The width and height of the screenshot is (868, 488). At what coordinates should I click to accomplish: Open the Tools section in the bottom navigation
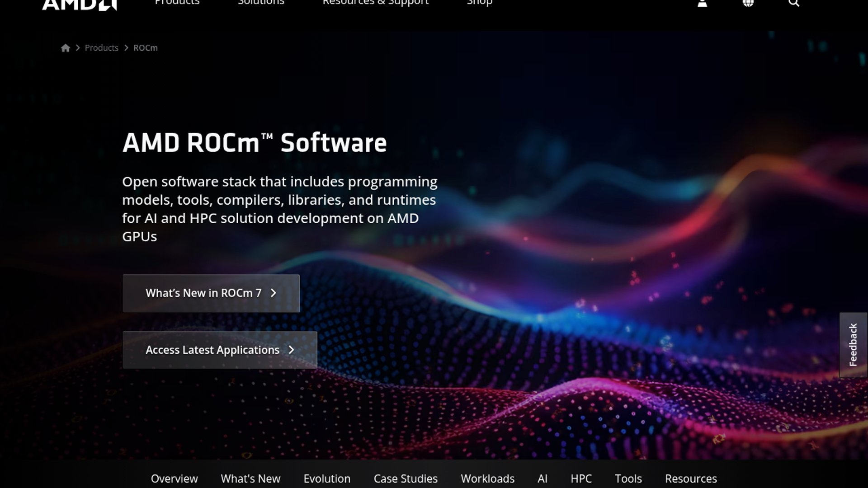click(628, 479)
